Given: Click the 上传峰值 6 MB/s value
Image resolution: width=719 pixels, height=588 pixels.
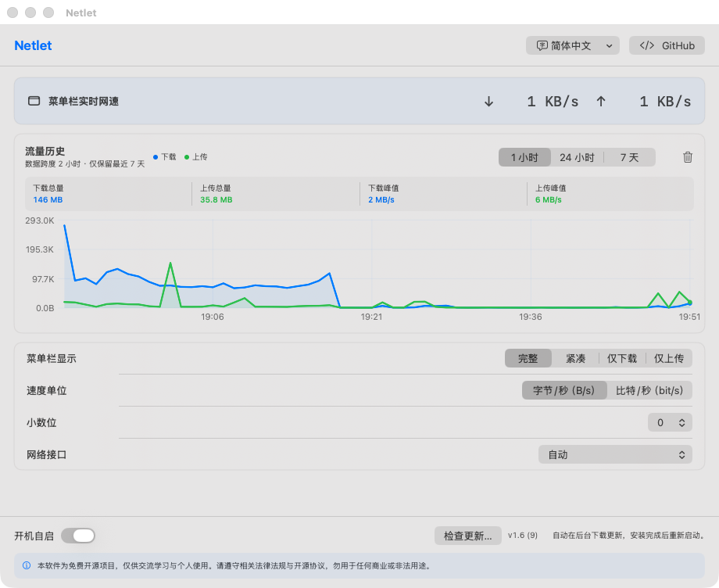Looking at the screenshot, I should [549, 199].
